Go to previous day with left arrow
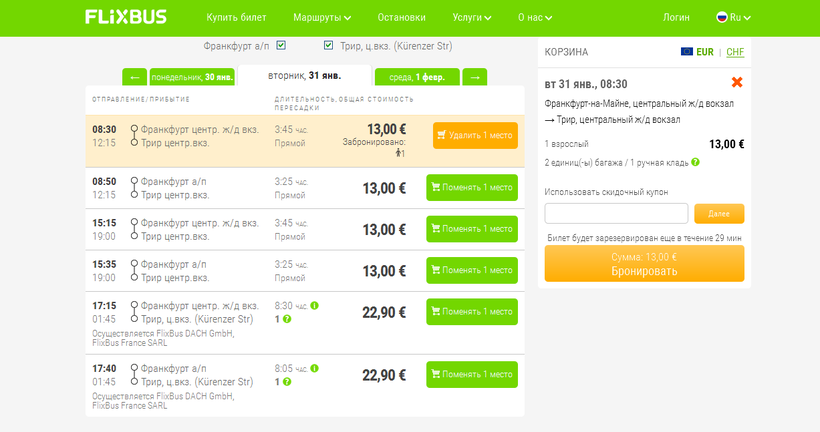 134,77
